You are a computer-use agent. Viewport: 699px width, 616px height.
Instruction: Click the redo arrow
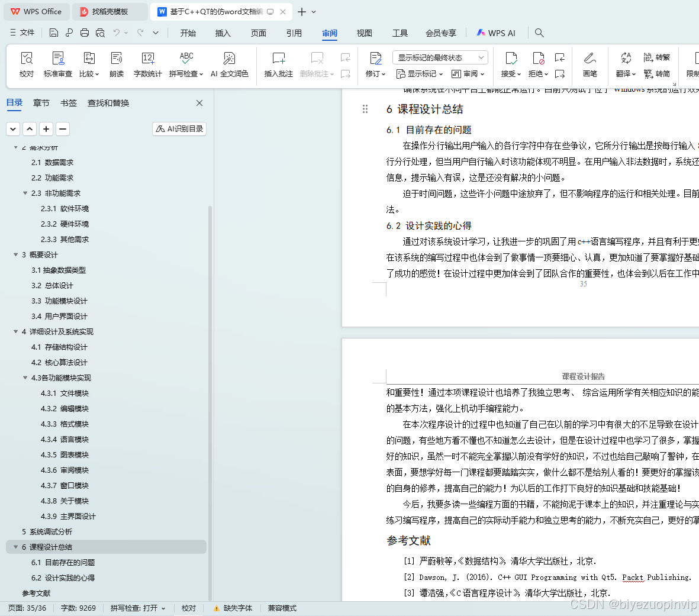coord(140,33)
